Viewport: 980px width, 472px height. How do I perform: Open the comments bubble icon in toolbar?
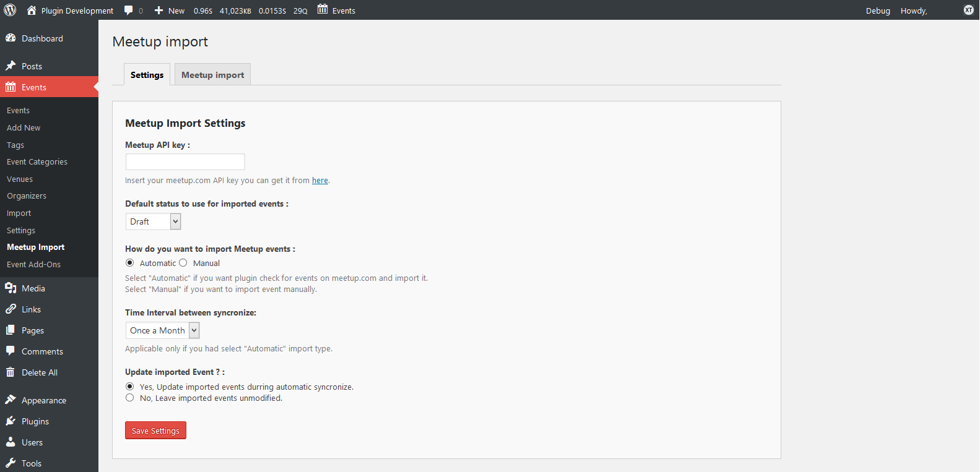coord(129,11)
